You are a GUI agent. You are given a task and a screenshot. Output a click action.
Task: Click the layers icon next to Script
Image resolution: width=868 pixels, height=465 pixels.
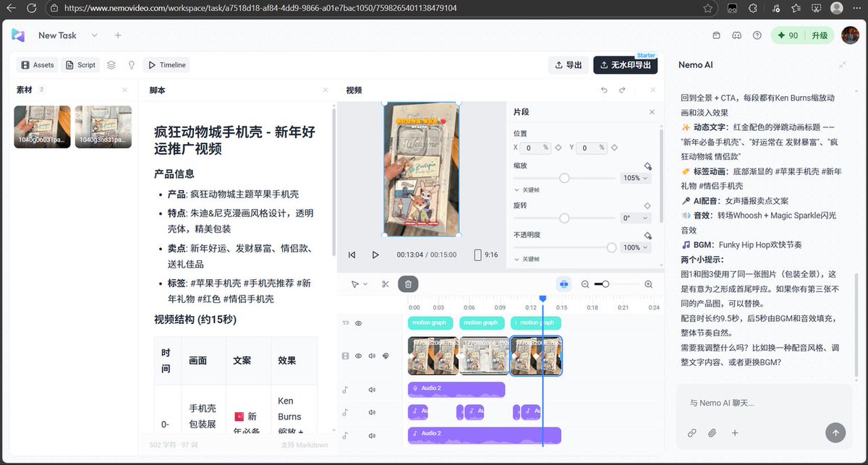click(111, 64)
